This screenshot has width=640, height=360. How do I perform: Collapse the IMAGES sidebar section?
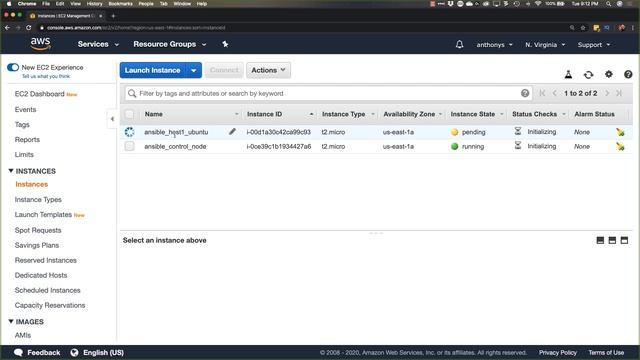point(11,321)
